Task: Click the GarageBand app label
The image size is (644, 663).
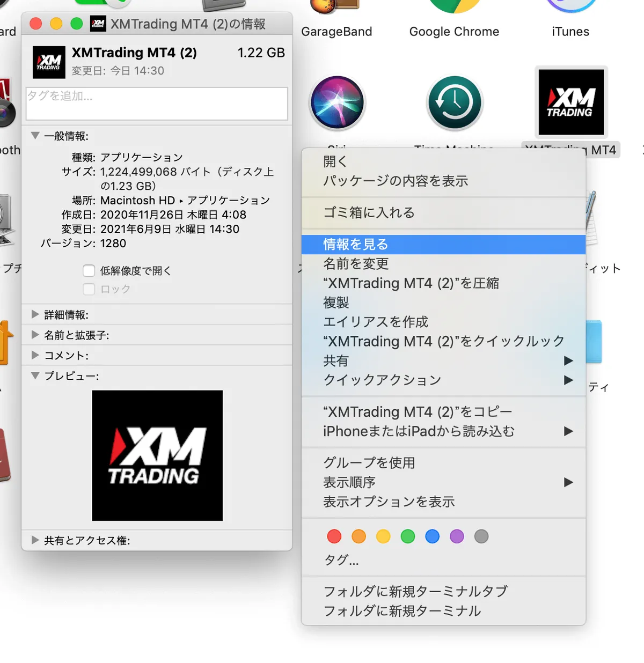Action: (x=336, y=32)
